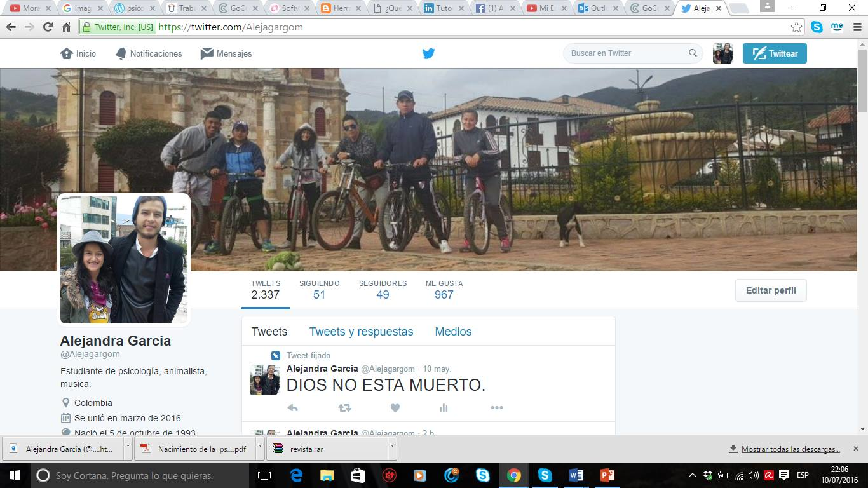
Task: Click Mostrar todas las descargas link
Action: pyautogui.click(x=790, y=449)
